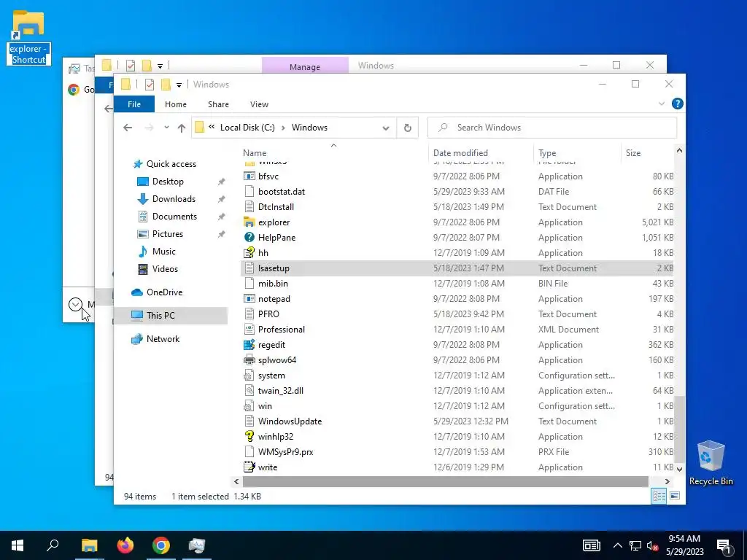747x560 pixels.
Task: Select the hh application icon
Action: click(249, 252)
